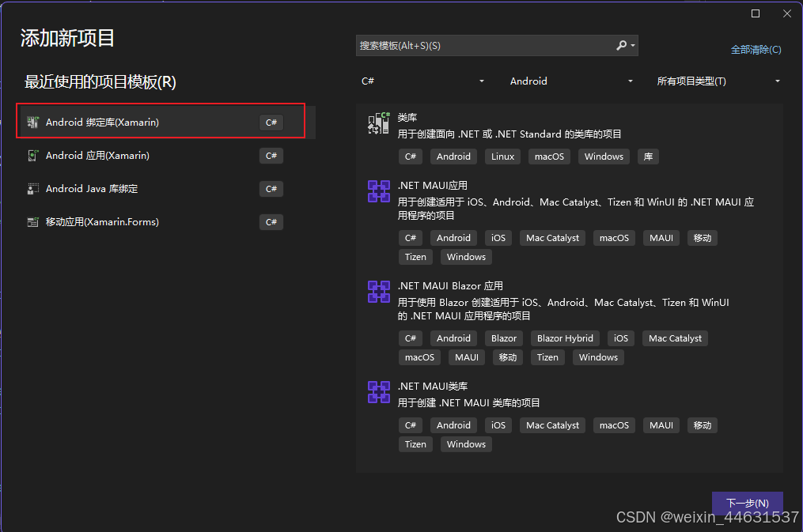Click the .NET MAUI应用 template icon
Viewport: 803px width, 532px height.
click(379, 191)
